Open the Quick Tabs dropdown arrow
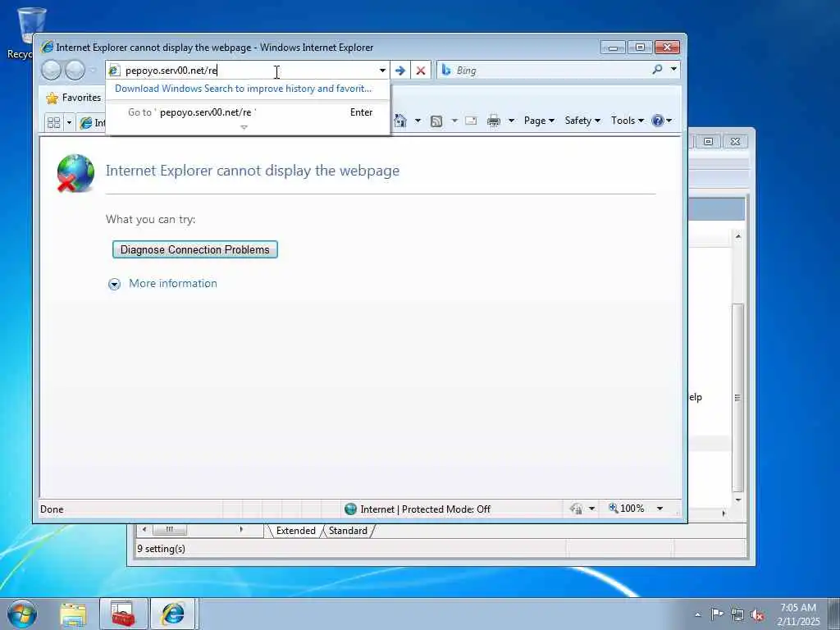 tap(69, 123)
